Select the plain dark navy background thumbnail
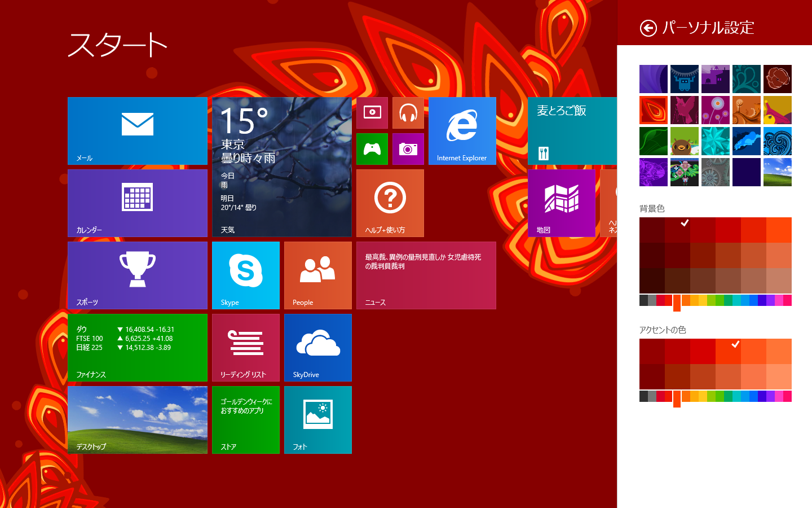This screenshot has width=812, height=508. tap(747, 172)
